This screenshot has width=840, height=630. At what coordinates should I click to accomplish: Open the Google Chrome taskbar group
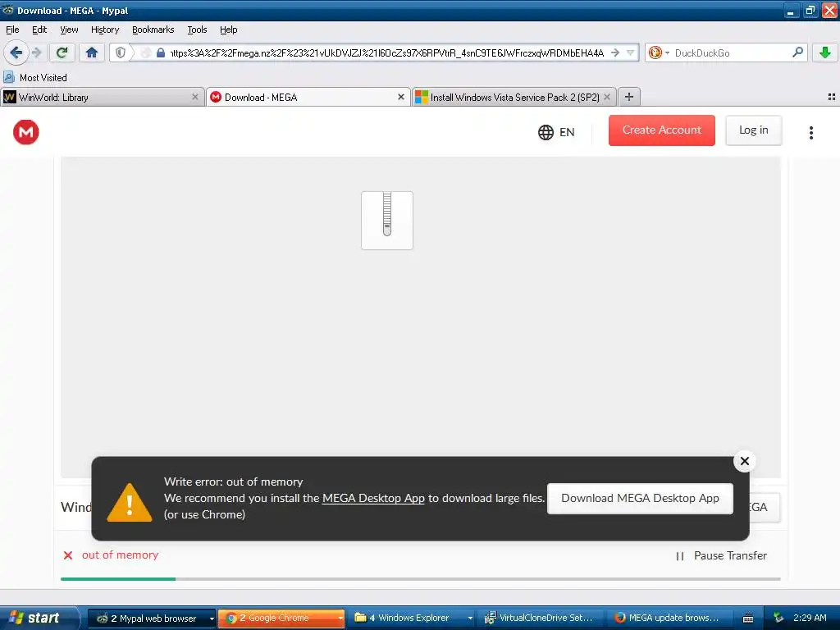pyautogui.click(x=281, y=618)
